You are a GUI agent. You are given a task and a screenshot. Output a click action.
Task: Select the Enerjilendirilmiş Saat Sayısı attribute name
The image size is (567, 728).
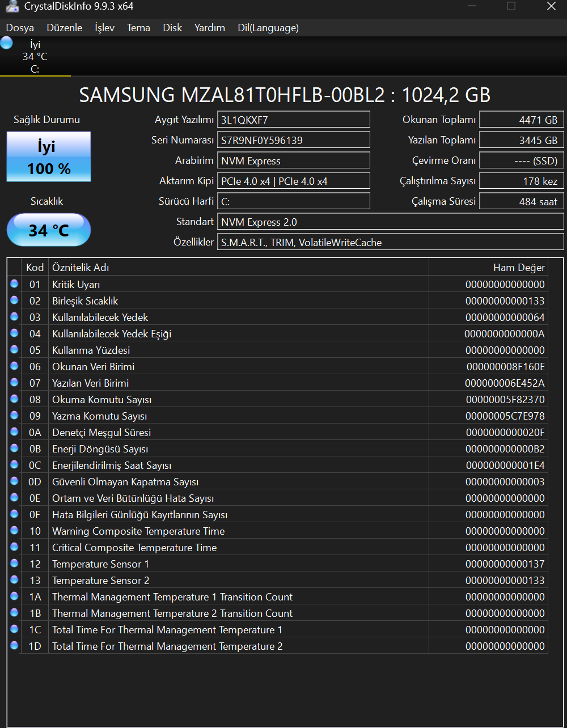coord(112,465)
